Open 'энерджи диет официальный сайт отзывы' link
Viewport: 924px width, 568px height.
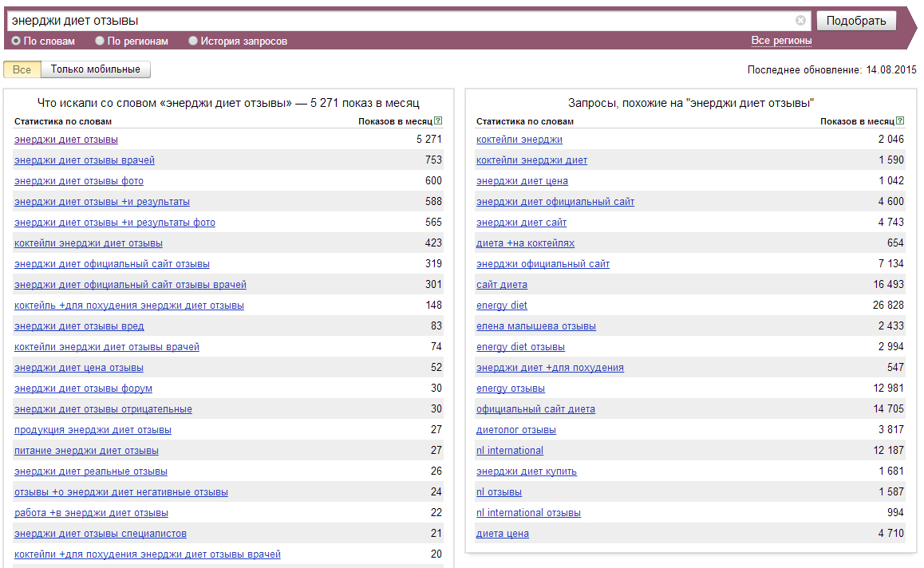point(112,264)
